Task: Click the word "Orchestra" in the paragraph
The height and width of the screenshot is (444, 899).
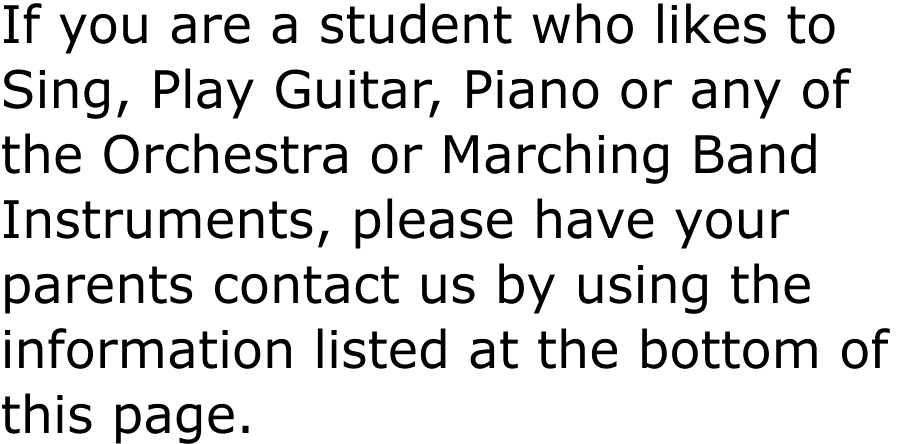Action: (x=226, y=155)
